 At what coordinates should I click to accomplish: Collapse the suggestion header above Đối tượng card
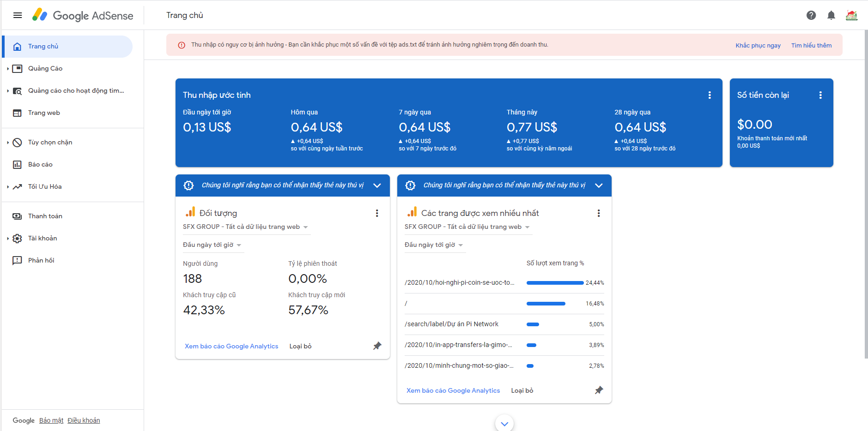coord(377,186)
